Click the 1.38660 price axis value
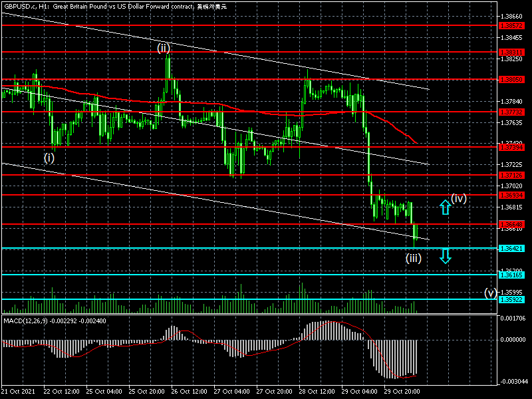The height and width of the screenshot is (399, 532). [511, 16]
